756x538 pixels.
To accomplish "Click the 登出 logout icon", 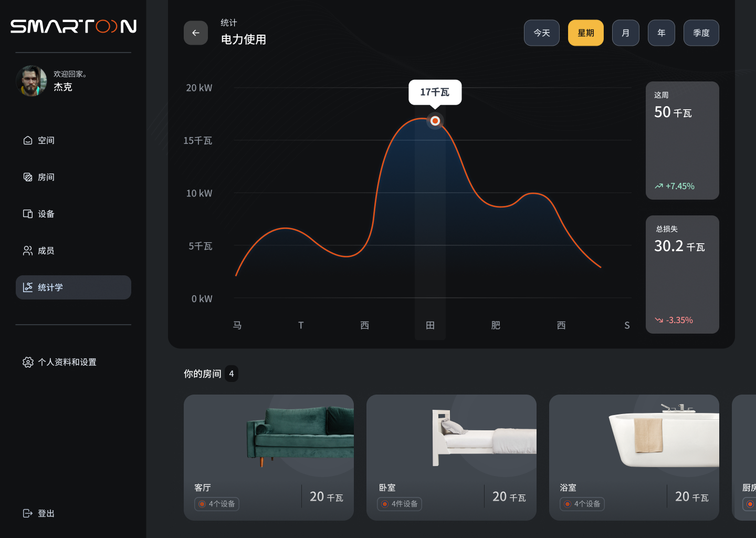I will [x=28, y=513].
